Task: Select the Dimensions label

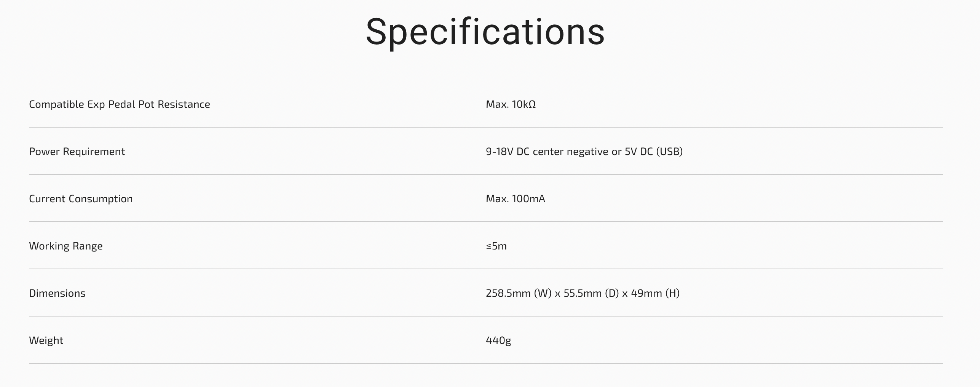Action: point(57,293)
